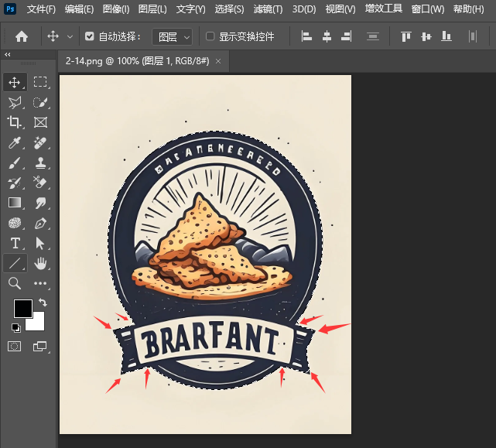Select the Crop tool
This screenshot has width=496, height=448.
(x=15, y=122)
